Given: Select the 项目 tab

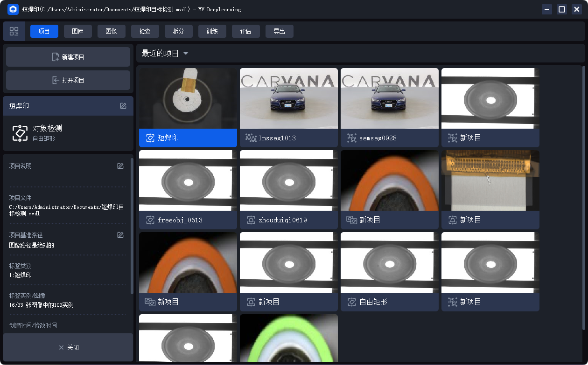Looking at the screenshot, I should (x=44, y=31).
